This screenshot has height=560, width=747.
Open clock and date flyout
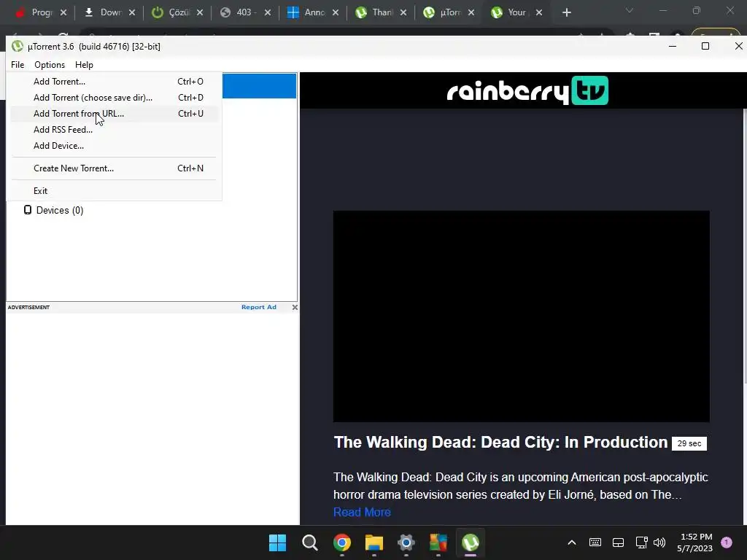(695, 542)
